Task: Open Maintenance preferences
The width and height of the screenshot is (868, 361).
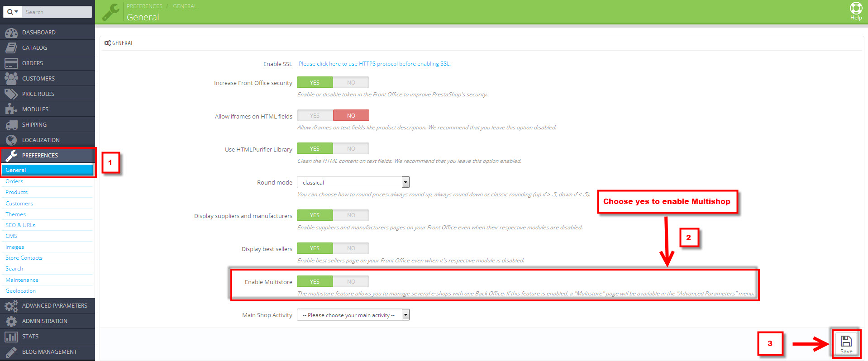Action: [22, 280]
